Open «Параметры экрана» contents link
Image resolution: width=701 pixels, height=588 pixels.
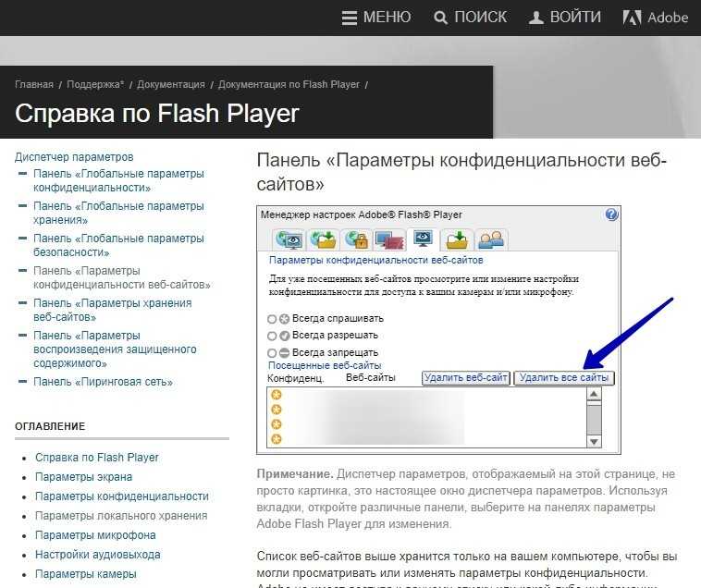[83, 477]
